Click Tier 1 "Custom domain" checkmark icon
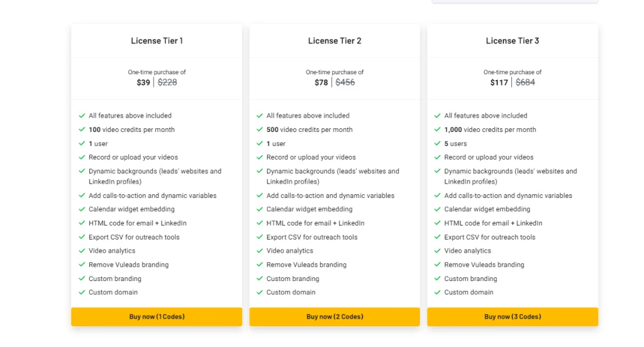The width and height of the screenshot is (644, 347). coord(82,292)
